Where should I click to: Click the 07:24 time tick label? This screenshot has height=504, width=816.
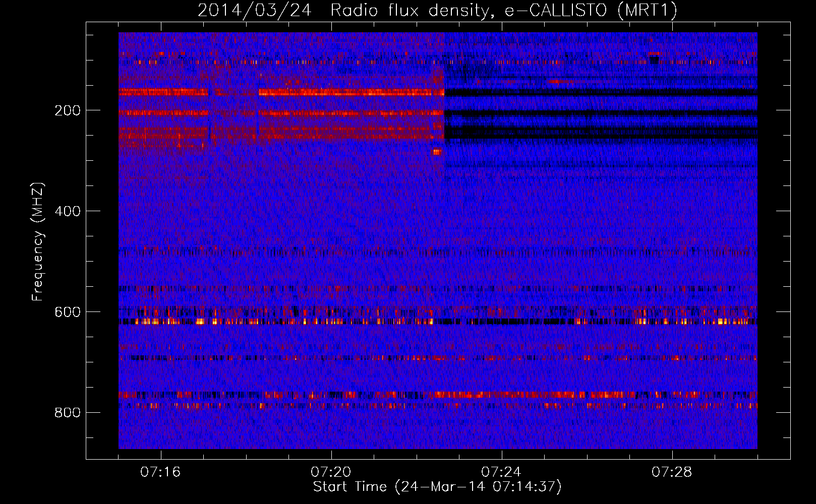pos(501,472)
